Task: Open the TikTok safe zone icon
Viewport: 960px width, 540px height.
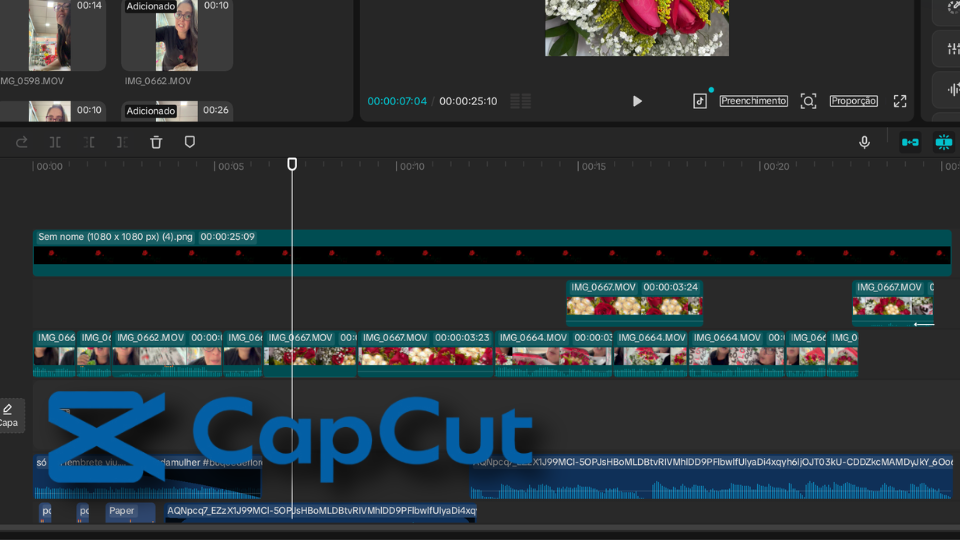Action: click(700, 101)
